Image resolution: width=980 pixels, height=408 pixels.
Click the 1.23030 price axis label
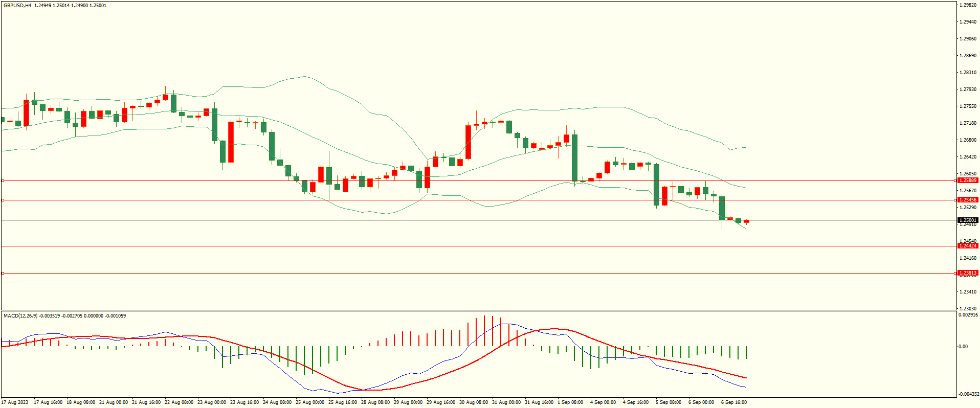click(x=968, y=308)
